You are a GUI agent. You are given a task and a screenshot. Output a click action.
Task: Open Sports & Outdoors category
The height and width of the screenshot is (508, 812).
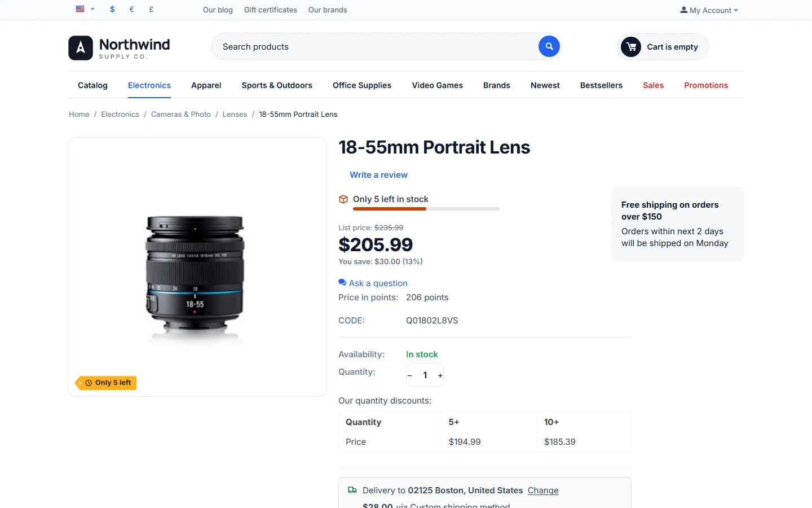pos(277,85)
